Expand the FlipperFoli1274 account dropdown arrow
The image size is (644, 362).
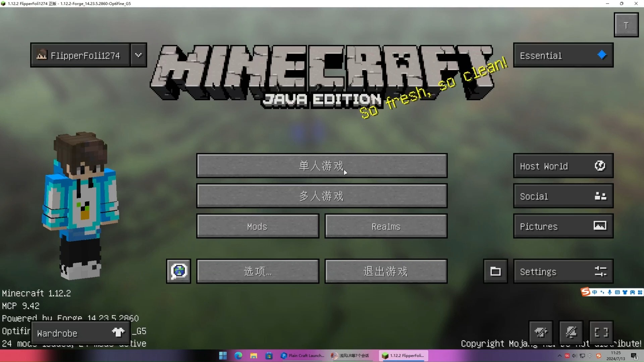[x=139, y=55]
